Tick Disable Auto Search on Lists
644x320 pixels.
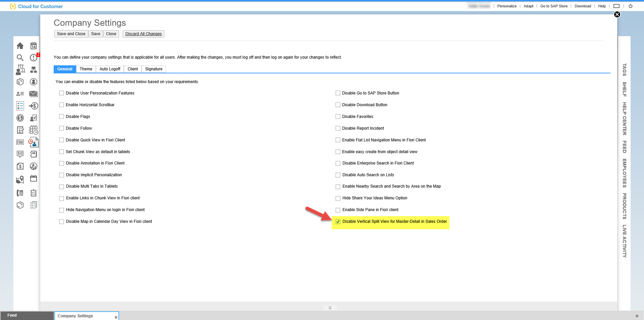pyautogui.click(x=338, y=175)
